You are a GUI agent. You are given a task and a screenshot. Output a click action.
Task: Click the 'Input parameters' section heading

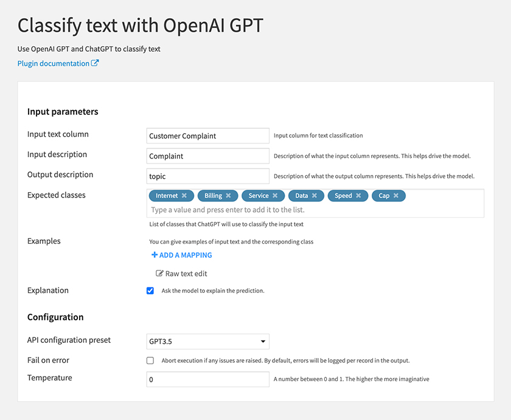pyautogui.click(x=63, y=112)
